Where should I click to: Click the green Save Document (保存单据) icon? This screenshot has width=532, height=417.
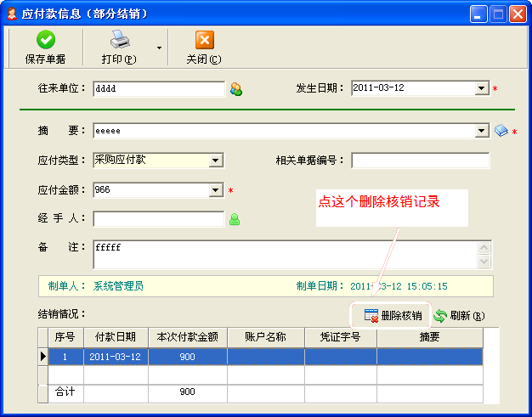click(45, 40)
